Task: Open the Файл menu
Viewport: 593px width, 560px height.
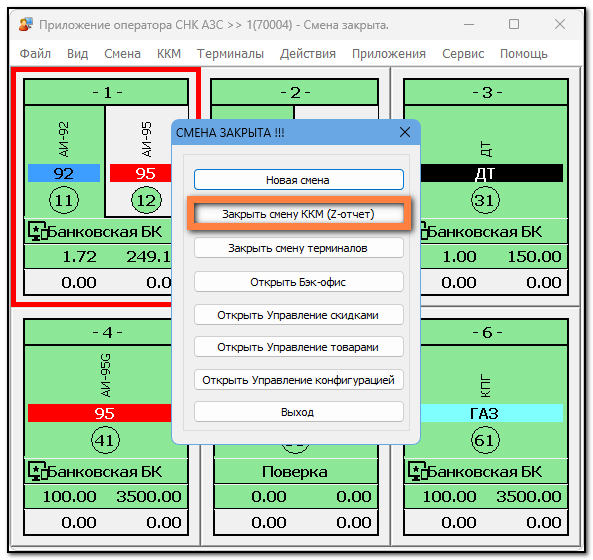Action: point(35,54)
